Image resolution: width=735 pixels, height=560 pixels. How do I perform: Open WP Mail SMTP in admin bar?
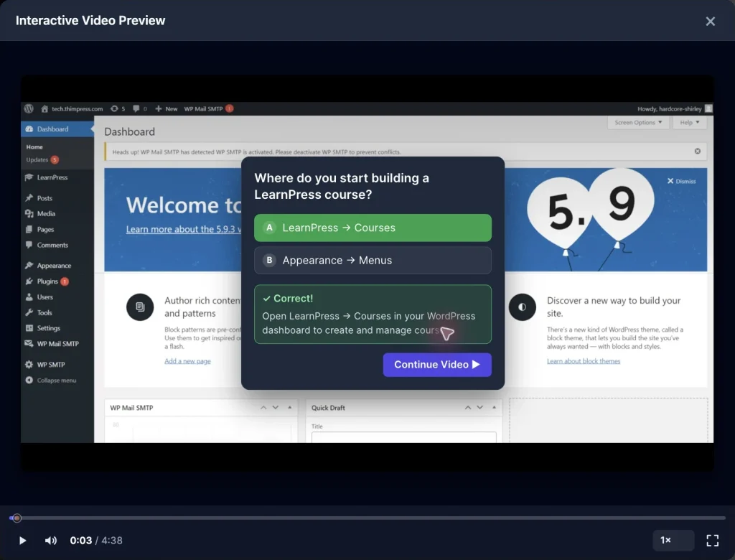tap(208, 109)
